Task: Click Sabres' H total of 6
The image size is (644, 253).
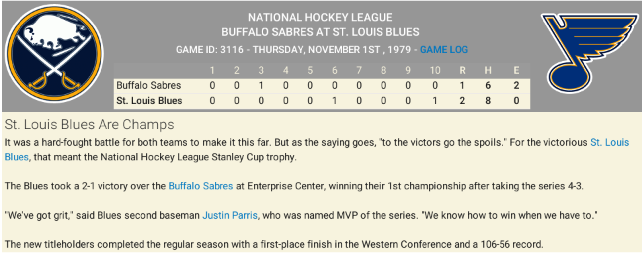Action: tap(488, 85)
